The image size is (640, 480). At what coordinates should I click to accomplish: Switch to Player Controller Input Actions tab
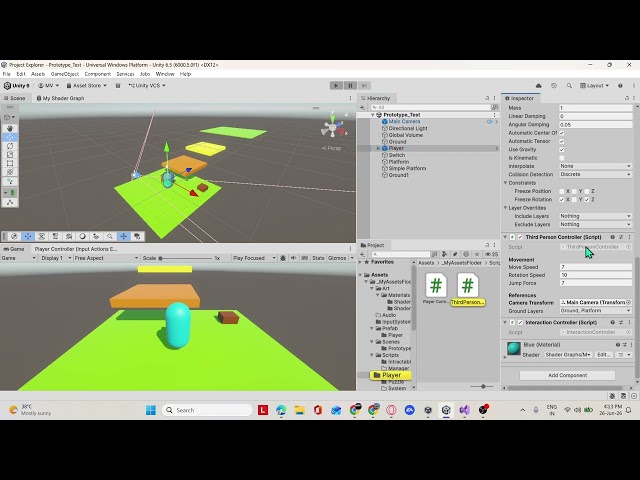tap(76, 249)
